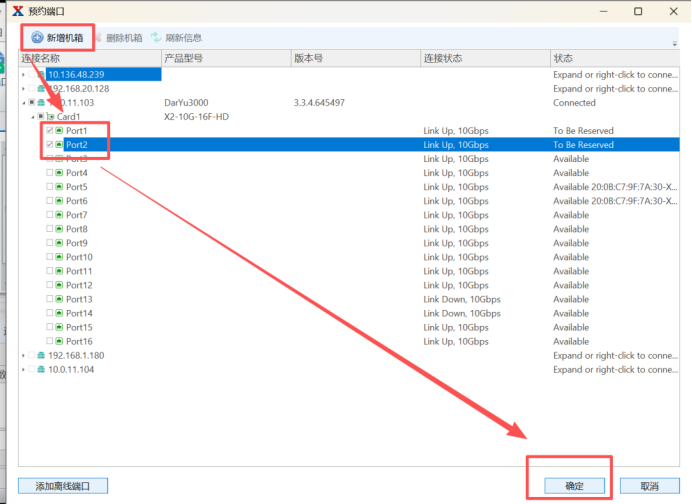The image size is (692, 504).
Task: Click the Port16 green port icon
Action: tap(59, 341)
